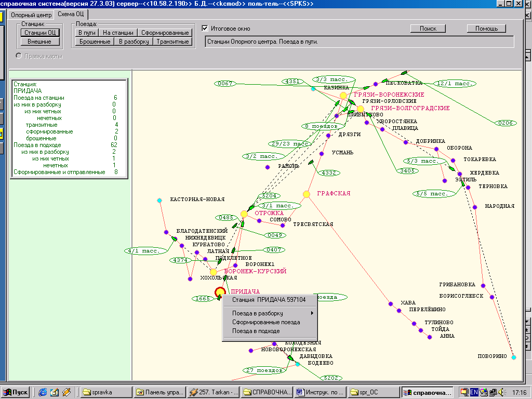The width and height of the screenshot is (532, 399).
Task: Expand the 'Поезда в разборку' submenu arrow
Action: tap(312, 313)
